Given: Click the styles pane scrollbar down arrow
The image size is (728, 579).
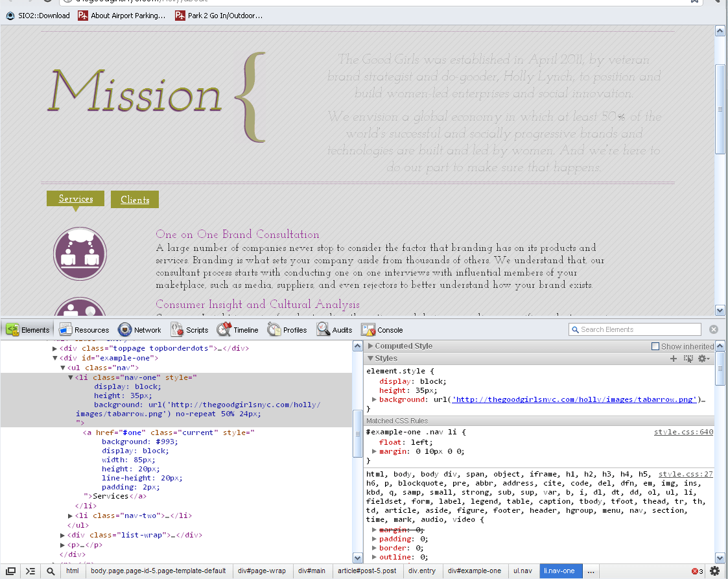Looking at the screenshot, I should tap(720, 558).
